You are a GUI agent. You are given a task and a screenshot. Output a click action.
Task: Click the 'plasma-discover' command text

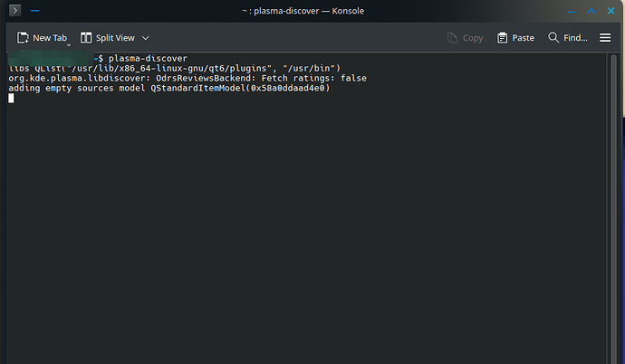coord(148,59)
